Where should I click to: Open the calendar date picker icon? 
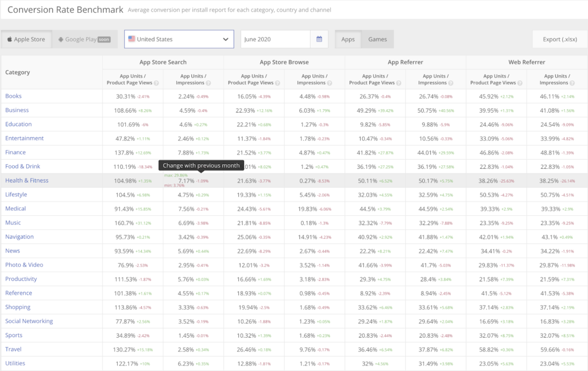(x=319, y=39)
